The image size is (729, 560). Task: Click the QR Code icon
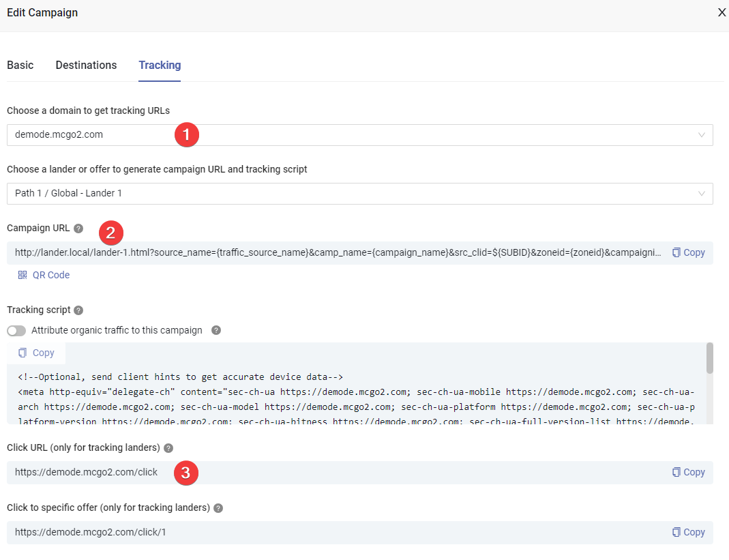tap(23, 275)
